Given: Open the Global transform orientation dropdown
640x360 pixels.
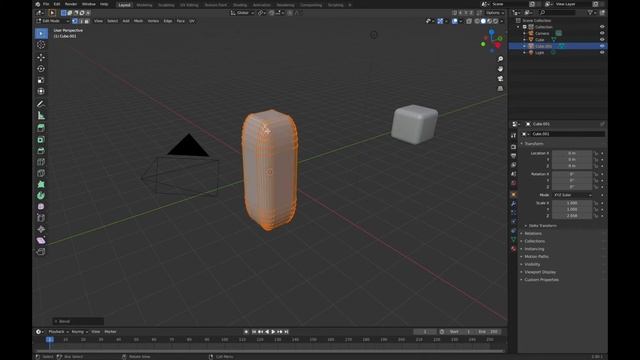Looking at the screenshot, I should [x=242, y=13].
